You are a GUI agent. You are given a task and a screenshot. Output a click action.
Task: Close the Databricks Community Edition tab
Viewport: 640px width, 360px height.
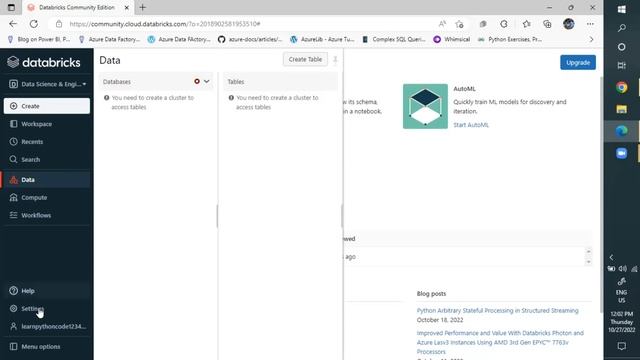tap(127, 7)
